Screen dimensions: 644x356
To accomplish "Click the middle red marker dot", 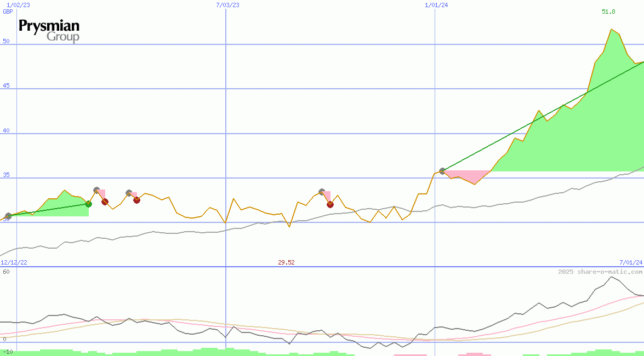I will (136, 200).
